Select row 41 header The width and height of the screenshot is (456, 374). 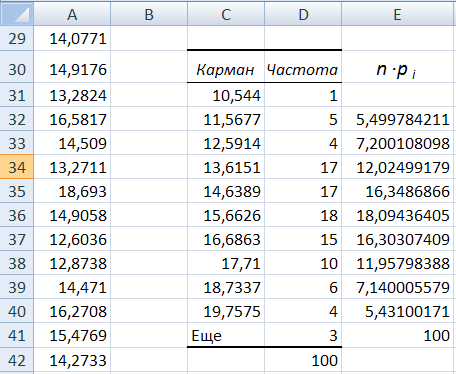click(17, 335)
